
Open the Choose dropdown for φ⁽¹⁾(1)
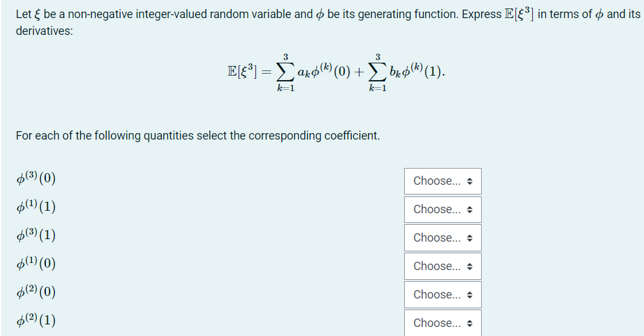coord(443,209)
